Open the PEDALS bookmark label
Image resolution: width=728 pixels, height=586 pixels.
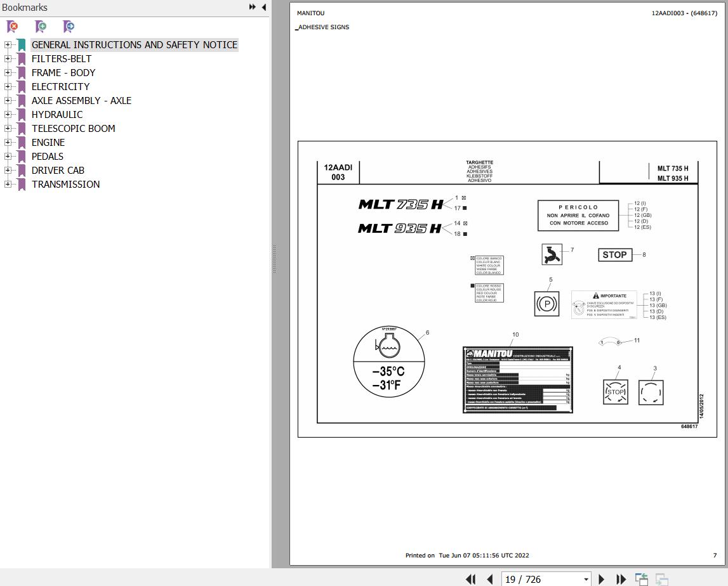point(48,157)
